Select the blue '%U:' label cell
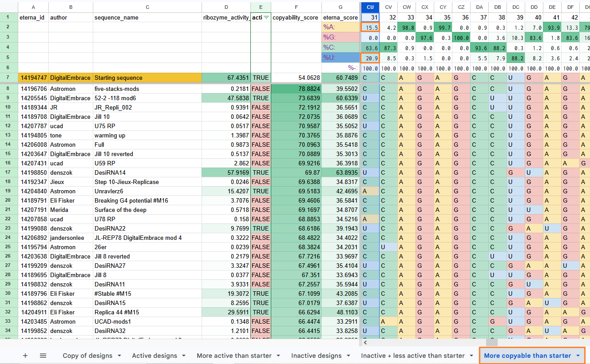Image resolution: width=590 pixels, height=364 pixels. (x=341, y=58)
